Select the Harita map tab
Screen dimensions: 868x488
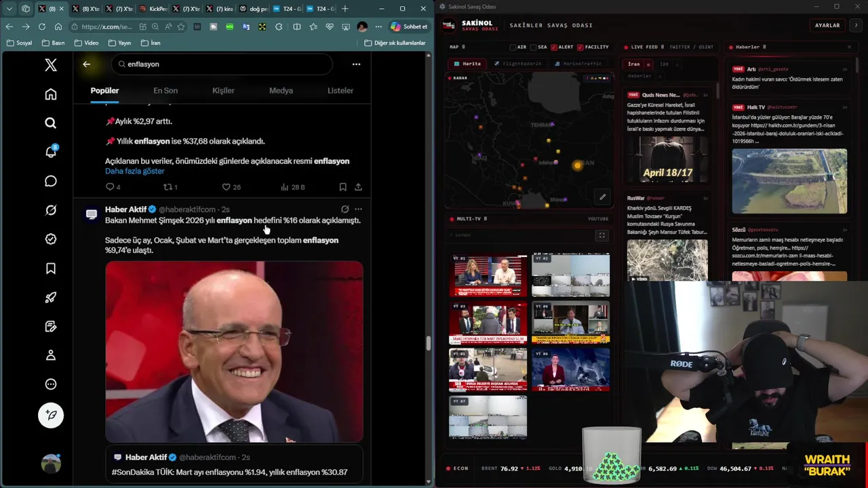tap(467, 64)
